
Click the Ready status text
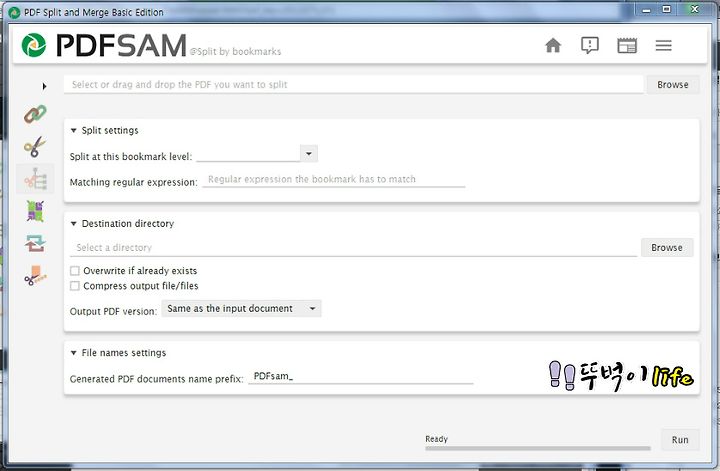click(x=436, y=439)
